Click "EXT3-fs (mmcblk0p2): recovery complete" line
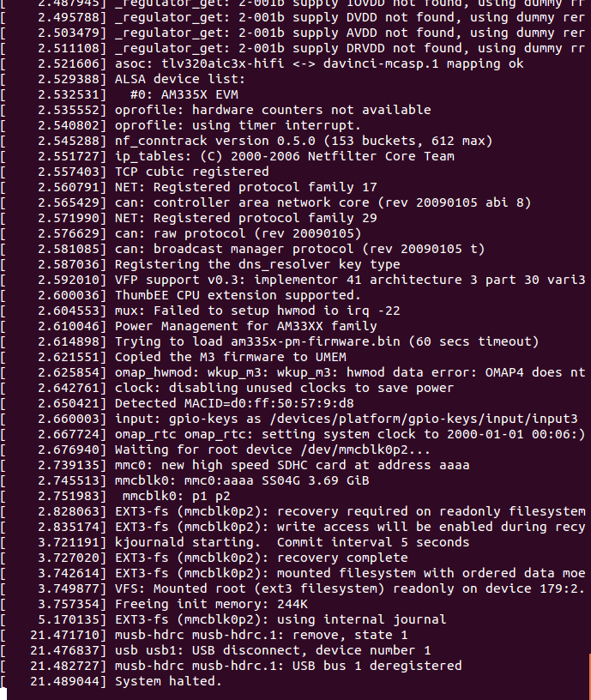 (261, 558)
